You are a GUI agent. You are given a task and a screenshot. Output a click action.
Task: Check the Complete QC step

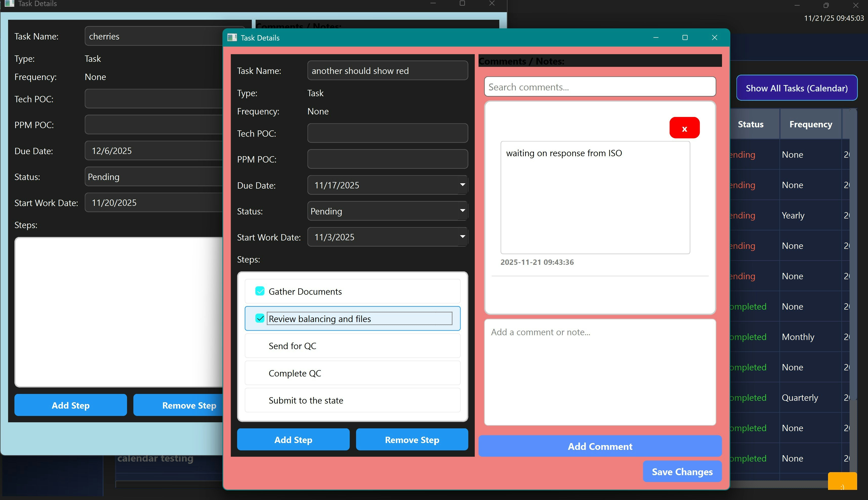pos(259,373)
